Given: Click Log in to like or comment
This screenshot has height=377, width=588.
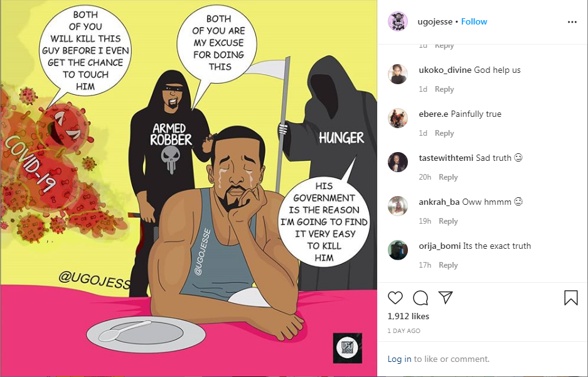Looking at the screenshot, I should (x=399, y=359).
